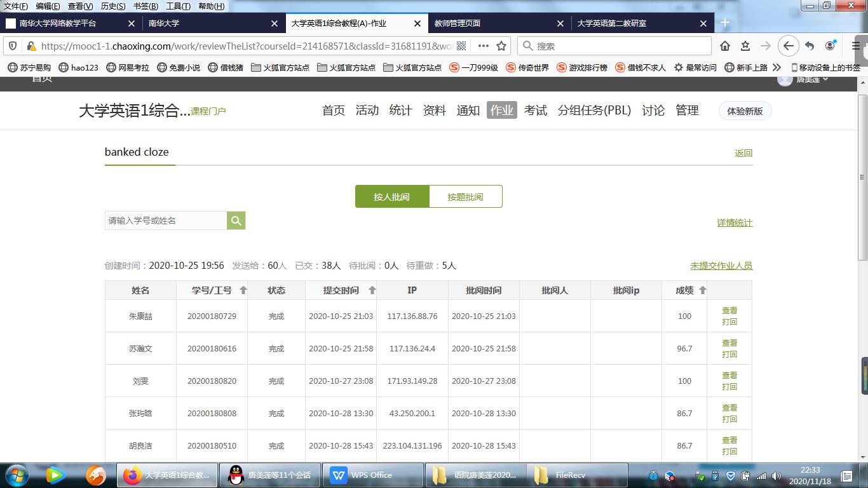Click the 课程门户 link
This screenshot has height=488, width=868.
click(x=208, y=111)
